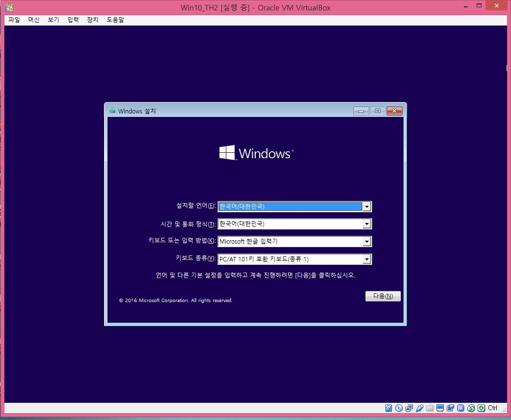Click the 키보드 또는 입력 방법(K) label
The width and height of the screenshot is (511, 420).
(182, 240)
